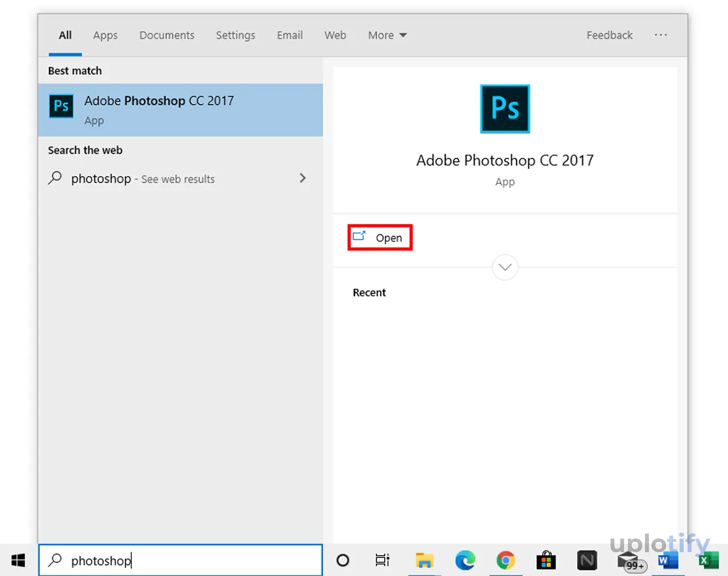728x576 pixels.
Task: Open the three-dot options menu
Action: [660, 35]
